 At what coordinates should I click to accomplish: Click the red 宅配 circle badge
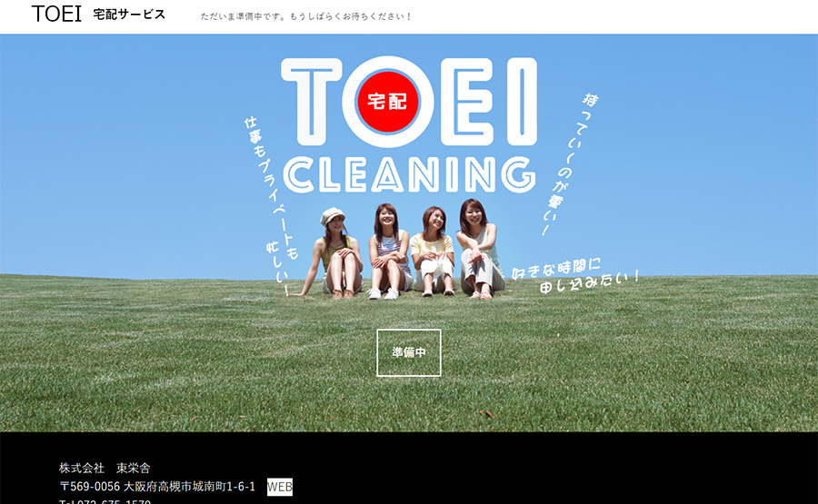387,101
